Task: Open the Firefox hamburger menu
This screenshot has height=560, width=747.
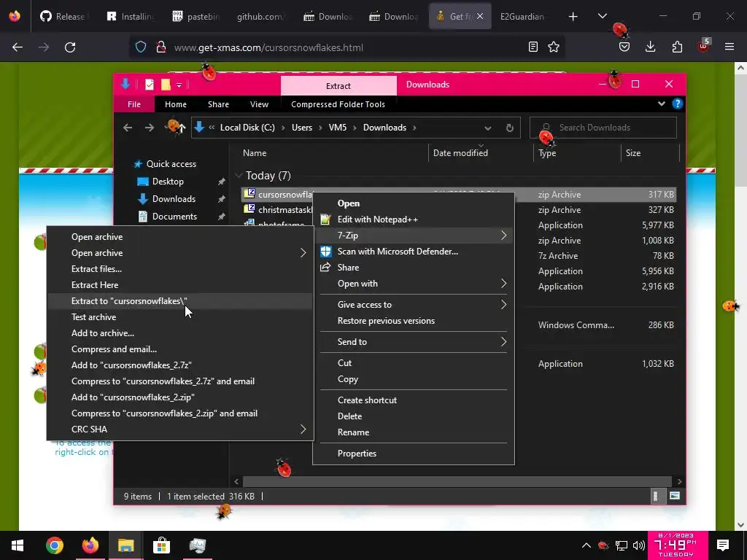Action: click(x=729, y=47)
